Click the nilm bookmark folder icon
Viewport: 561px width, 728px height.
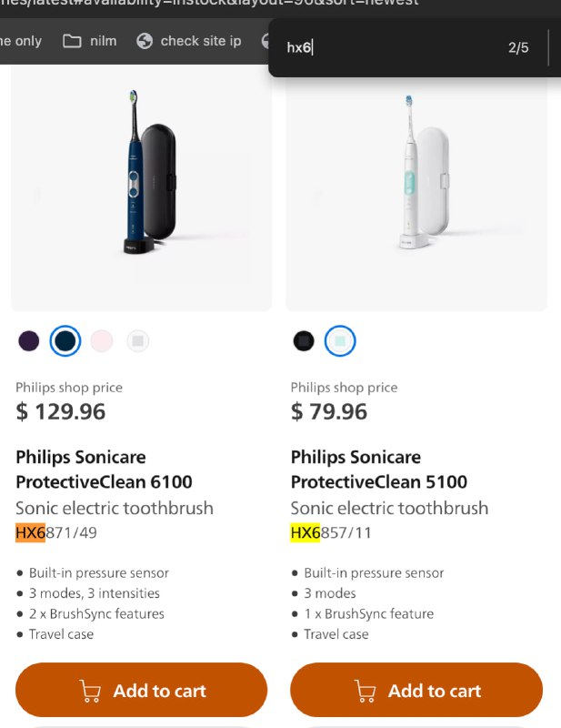[x=72, y=41]
